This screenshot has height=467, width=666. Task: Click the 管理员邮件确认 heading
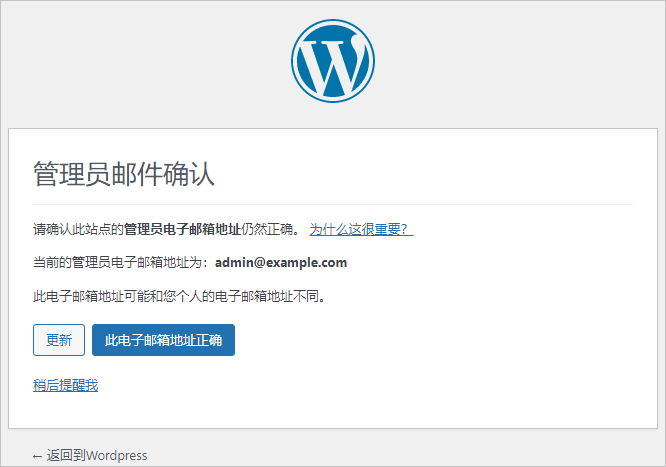tap(124, 174)
